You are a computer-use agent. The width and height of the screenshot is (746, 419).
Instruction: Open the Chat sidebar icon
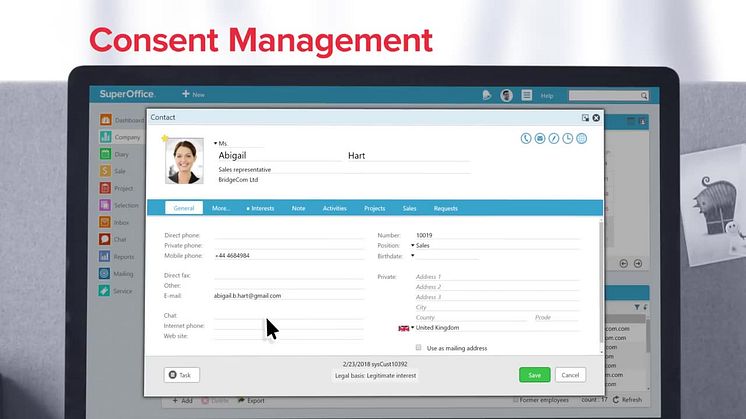[105, 239]
